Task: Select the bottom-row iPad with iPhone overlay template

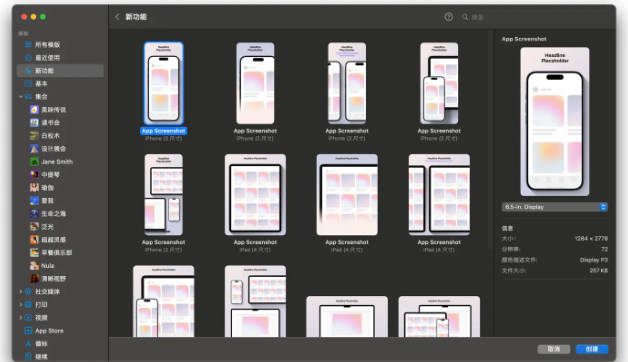Action: pos(163,301)
